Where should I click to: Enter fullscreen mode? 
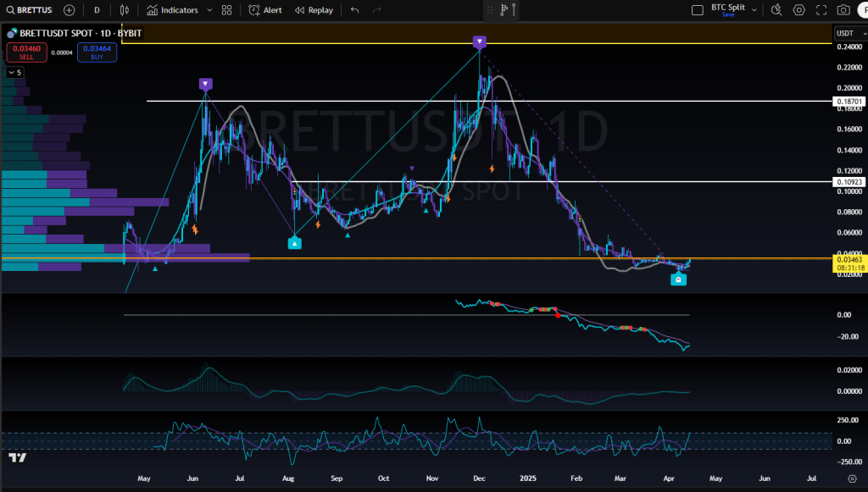821,10
